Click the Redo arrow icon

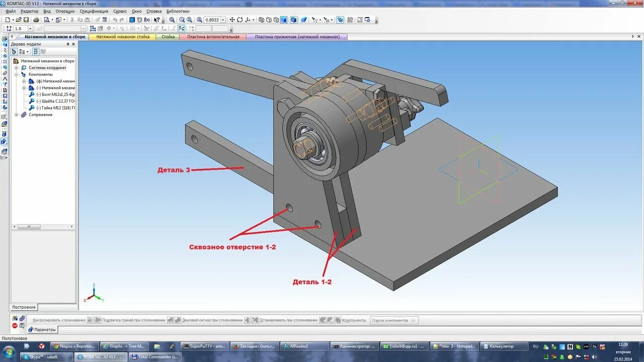(x=122, y=20)
